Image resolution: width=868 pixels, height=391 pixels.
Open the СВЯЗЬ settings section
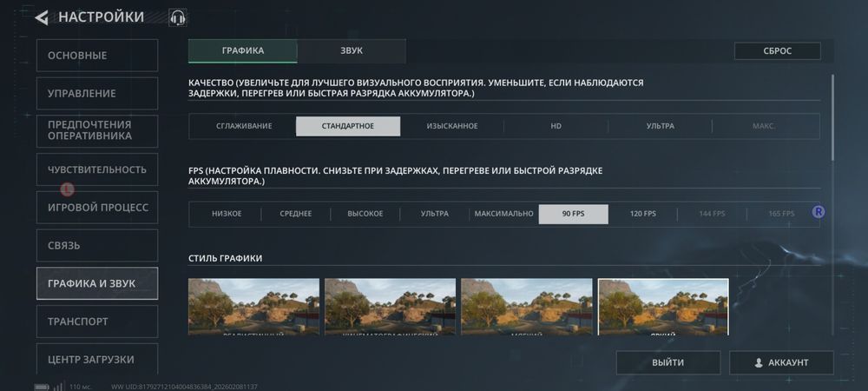click(97, 245)
